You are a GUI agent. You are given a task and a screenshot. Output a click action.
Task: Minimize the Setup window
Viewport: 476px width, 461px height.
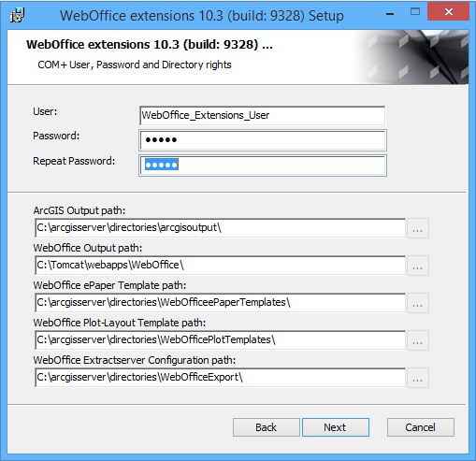pos(390,13)
